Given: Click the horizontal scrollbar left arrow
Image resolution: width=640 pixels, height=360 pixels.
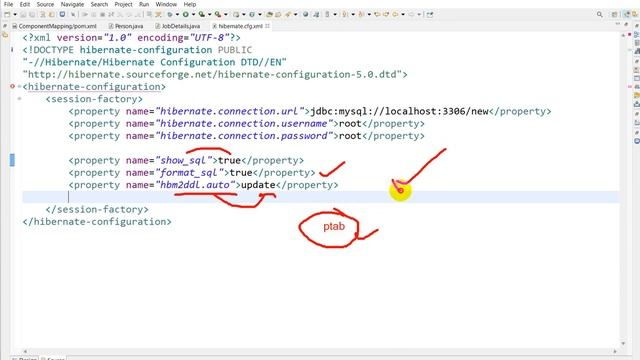Looking at the screenshot, I should pos(25,351).
